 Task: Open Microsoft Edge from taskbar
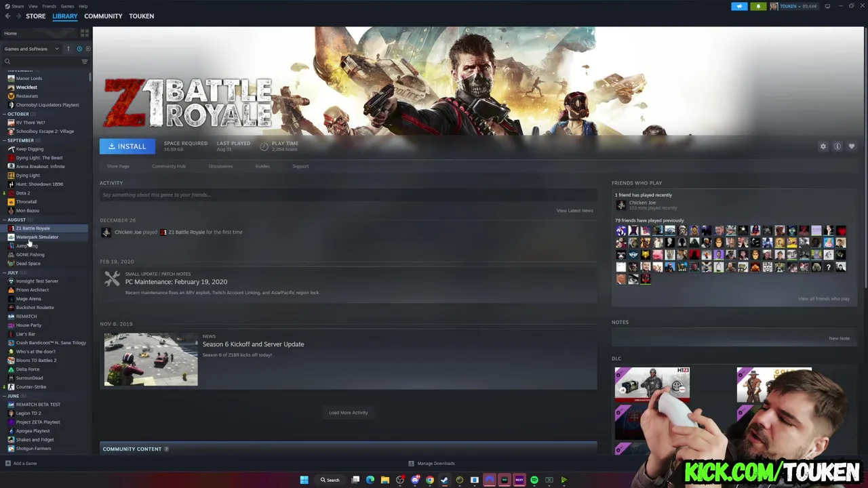pyautogui.click(x=370, y=480)
